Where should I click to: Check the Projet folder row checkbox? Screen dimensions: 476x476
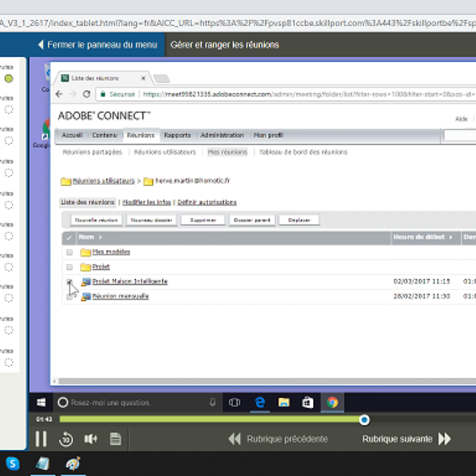tap(70, 267)
